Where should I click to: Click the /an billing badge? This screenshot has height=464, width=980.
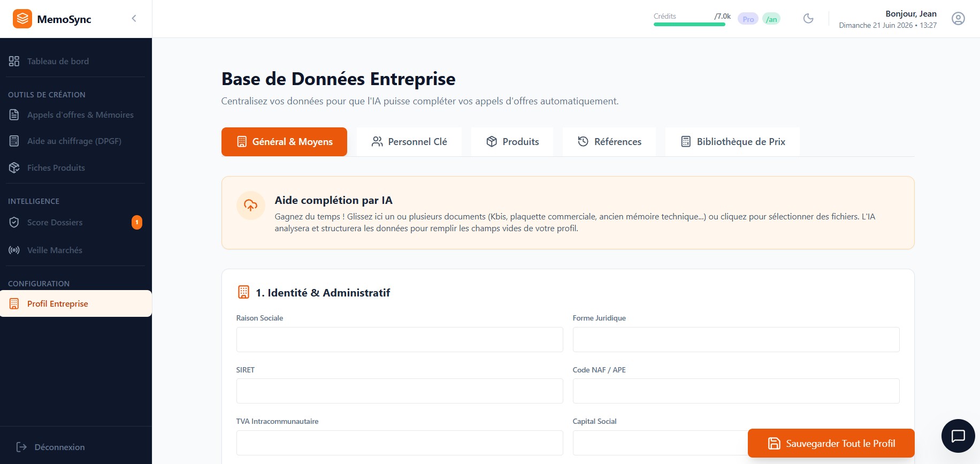point(771,19)
